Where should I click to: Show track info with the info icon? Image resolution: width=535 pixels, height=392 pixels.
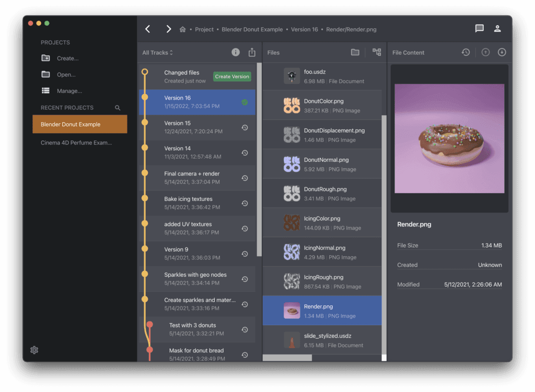click(236, 52)
